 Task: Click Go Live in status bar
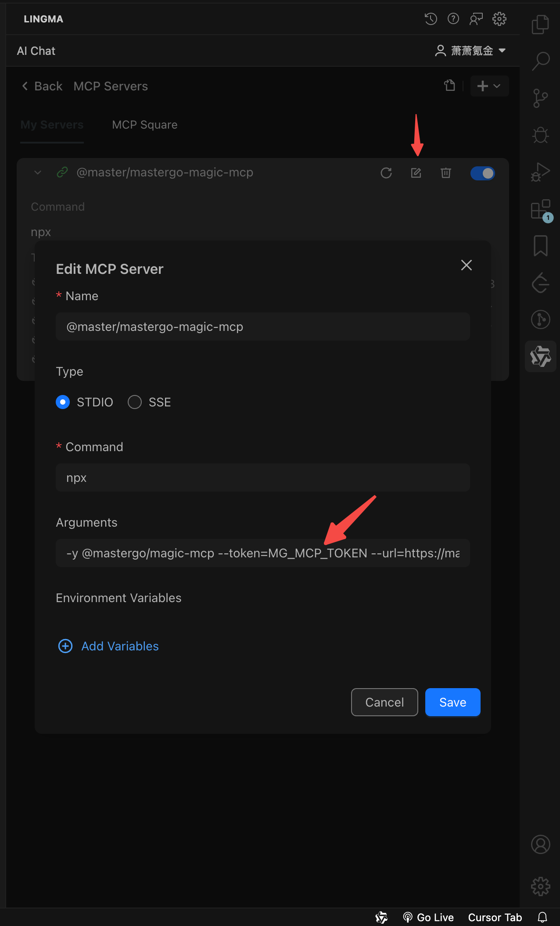pyautogui.click(x=428, y=918)
